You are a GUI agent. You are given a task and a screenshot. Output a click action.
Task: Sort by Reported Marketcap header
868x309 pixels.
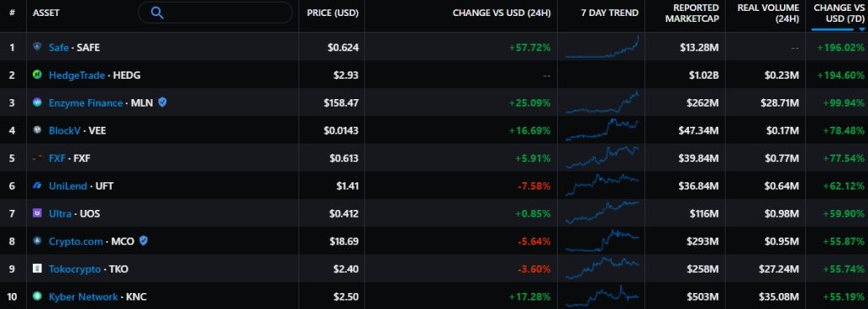coord(692,13)
